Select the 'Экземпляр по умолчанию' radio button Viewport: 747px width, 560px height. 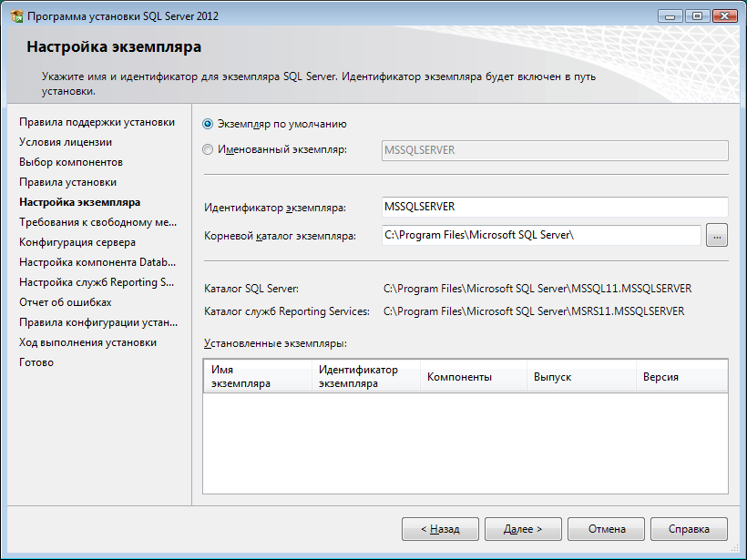(x=209, y=124)
